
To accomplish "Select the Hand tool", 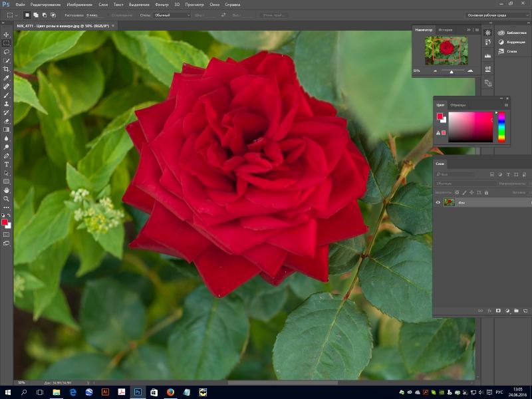I will pos(7,190).
